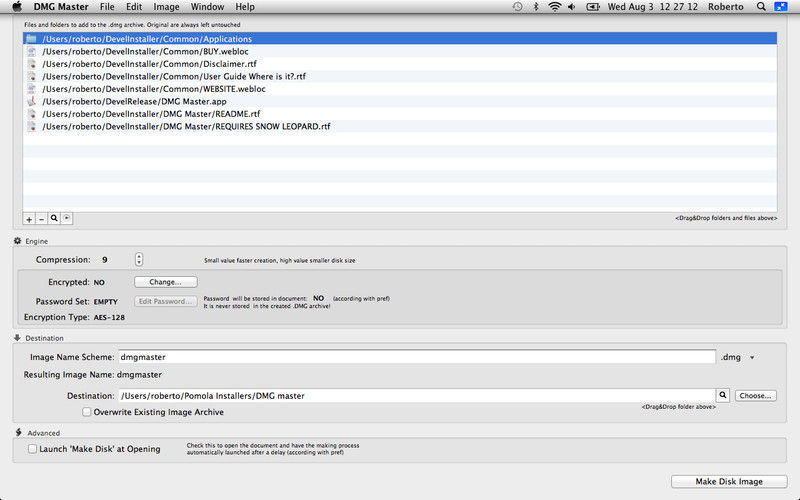The image size is (800, 500).
Task: Enable Overwrite Existing Image Archive
Action: [x=87, y=412]
